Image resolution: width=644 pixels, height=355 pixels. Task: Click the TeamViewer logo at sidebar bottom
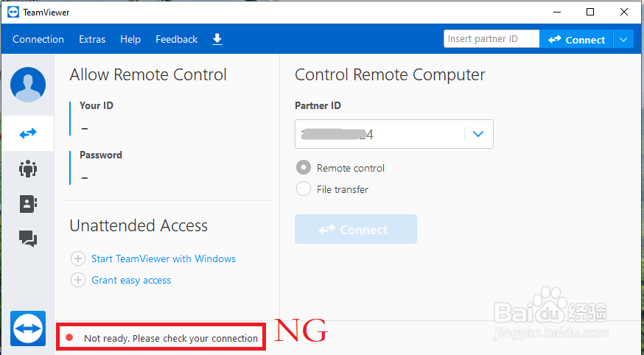coord(28,328)
